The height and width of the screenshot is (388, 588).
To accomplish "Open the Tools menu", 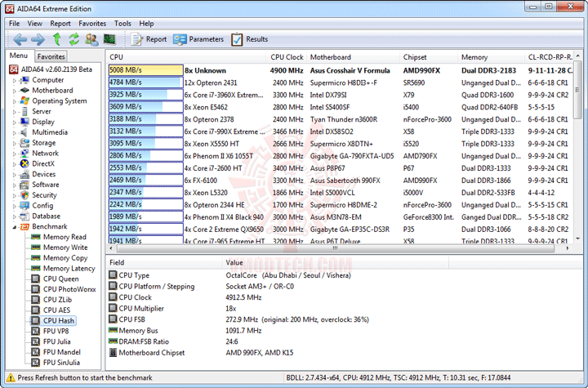I will click(x=122, y=23).
